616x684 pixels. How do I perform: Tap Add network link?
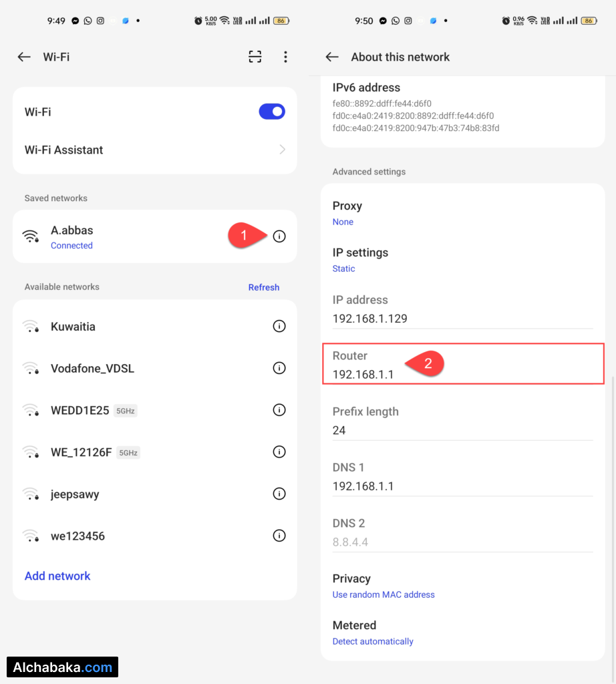click(x=57, y=576)
